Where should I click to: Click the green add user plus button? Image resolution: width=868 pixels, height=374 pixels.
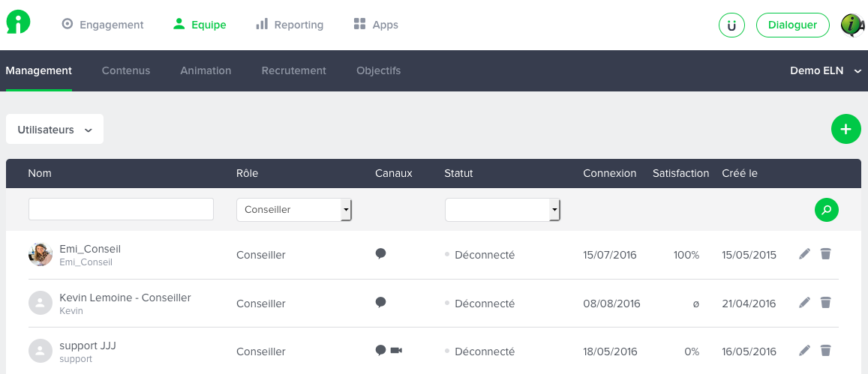click(x=845, y=129)
